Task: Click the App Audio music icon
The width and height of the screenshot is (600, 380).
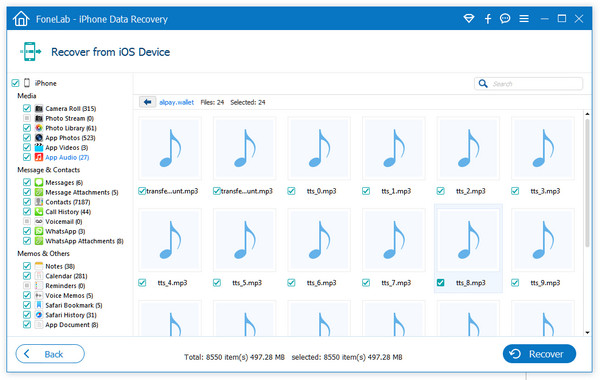Action: 39,157
